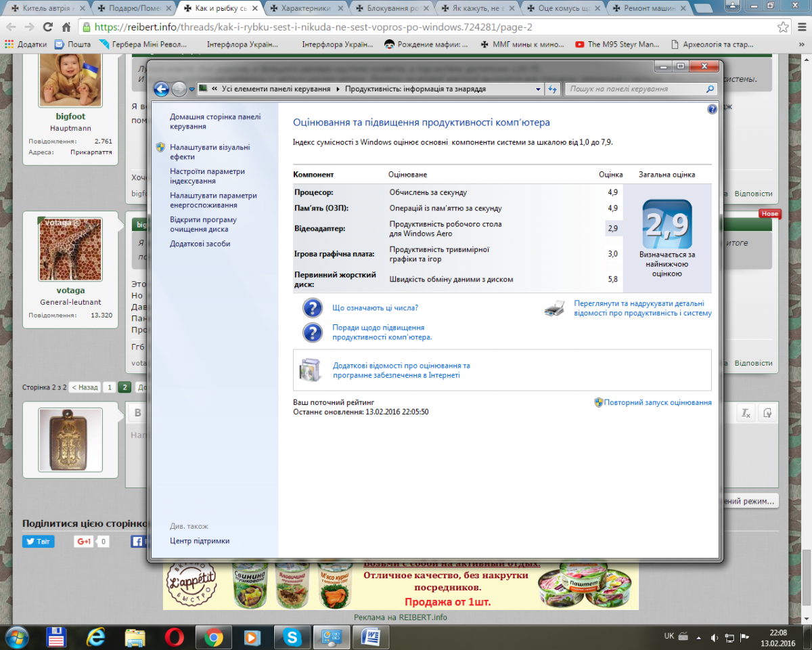Click the Twitter 'Твіт' share button

click(x=39, y=542)
